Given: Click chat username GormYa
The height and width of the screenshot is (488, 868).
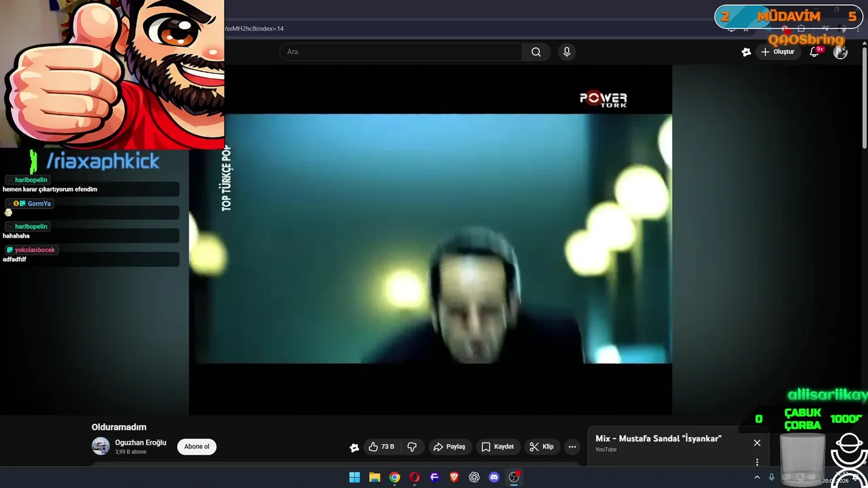Looking at the screenshot, I should (39, 203).
